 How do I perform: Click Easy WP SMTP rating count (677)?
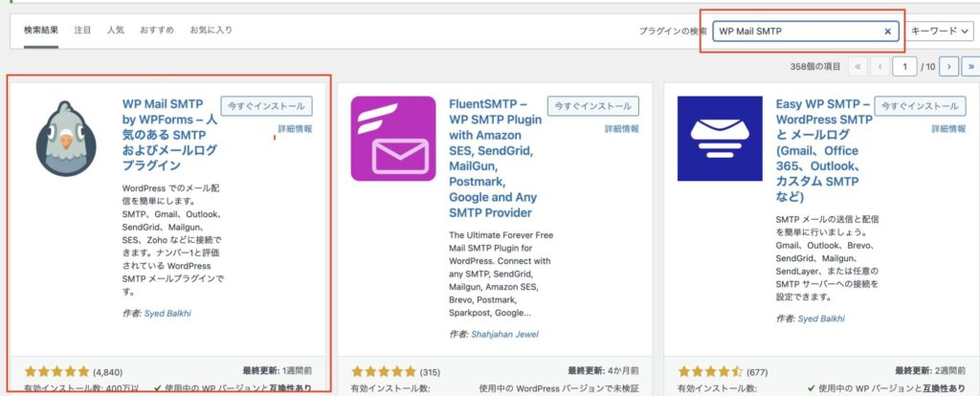[757, 372]
